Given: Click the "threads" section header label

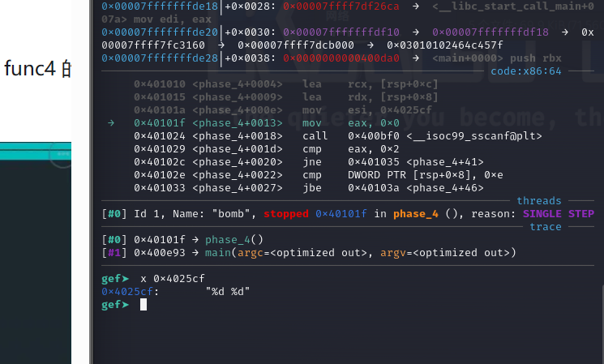Looking at the screenshot, I should click(x=538, y=201).
